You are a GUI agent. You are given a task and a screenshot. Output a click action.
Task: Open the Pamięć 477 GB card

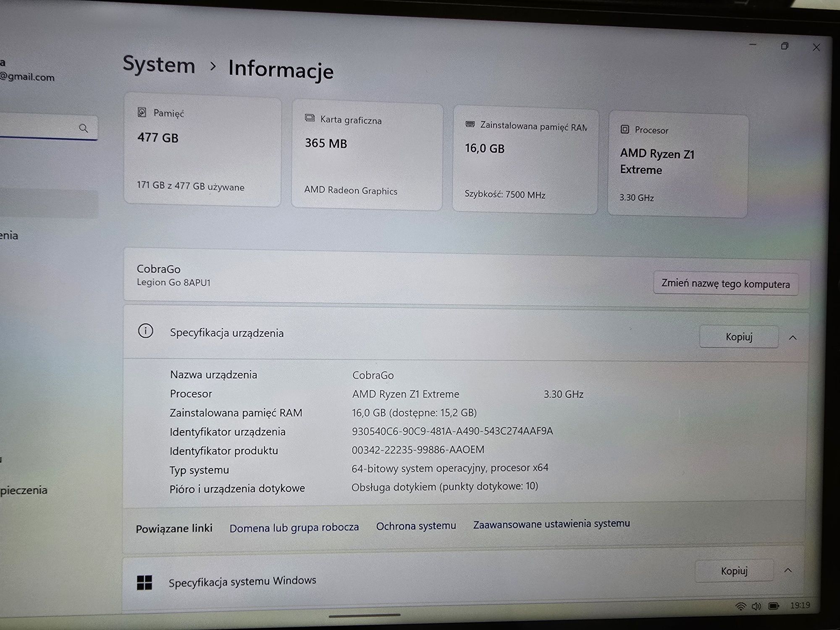pyautogui.click(x=202, y=150)
